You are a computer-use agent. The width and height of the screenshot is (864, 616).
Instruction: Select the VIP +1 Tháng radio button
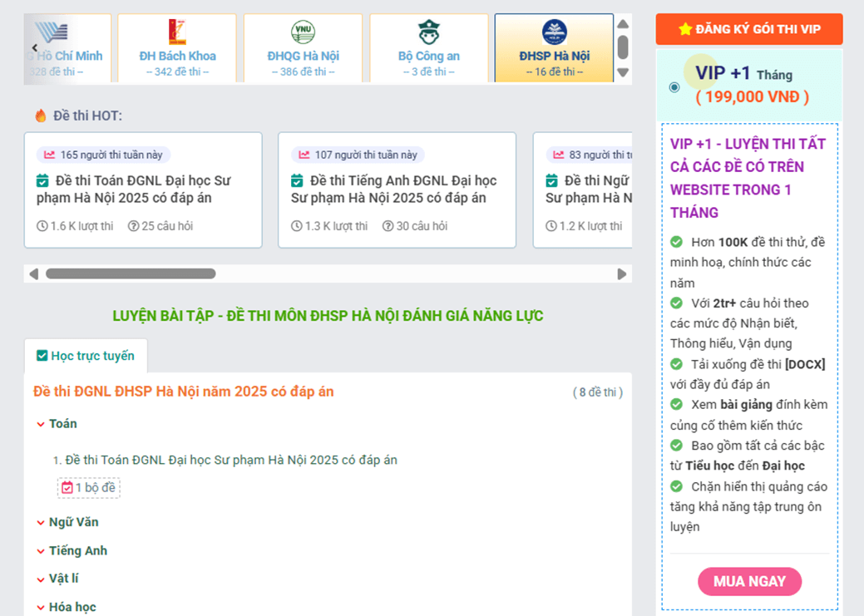(x=674, y=86)
